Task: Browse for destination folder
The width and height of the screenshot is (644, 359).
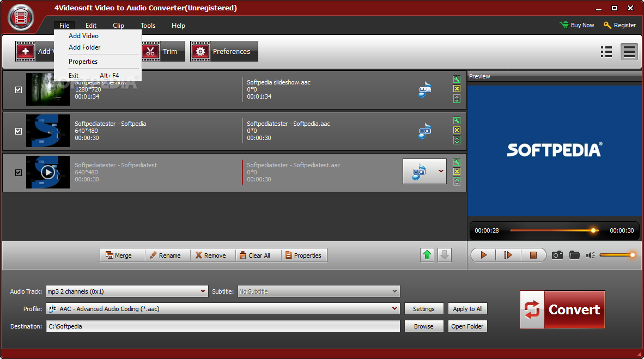Action: 424,326
